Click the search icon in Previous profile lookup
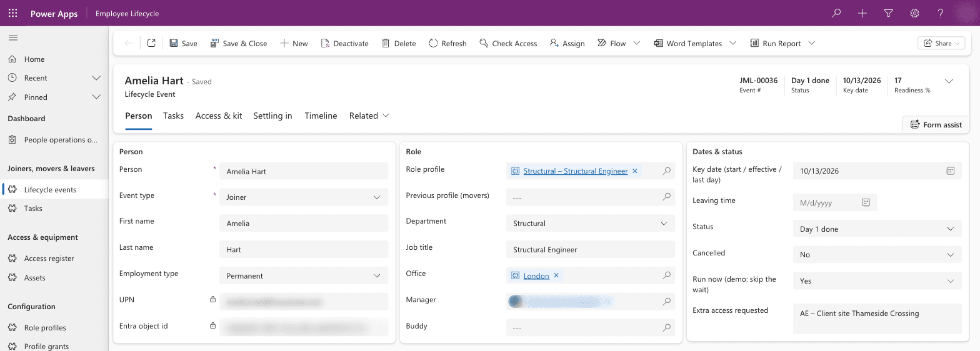This screenshot has height=351, width=980. tap(667, 197)
